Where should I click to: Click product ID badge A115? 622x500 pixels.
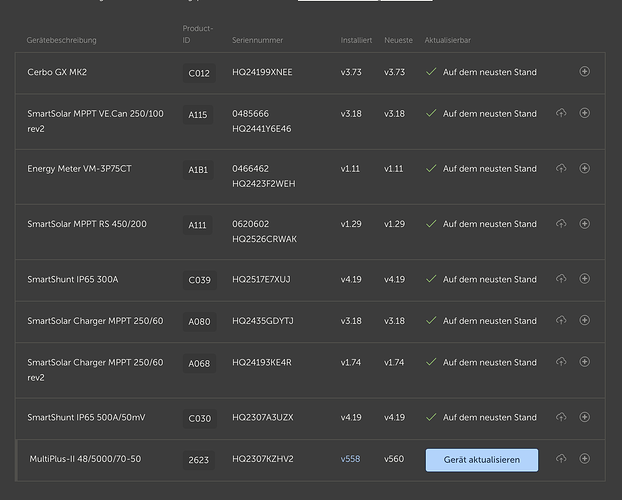[x=198, y=115]
